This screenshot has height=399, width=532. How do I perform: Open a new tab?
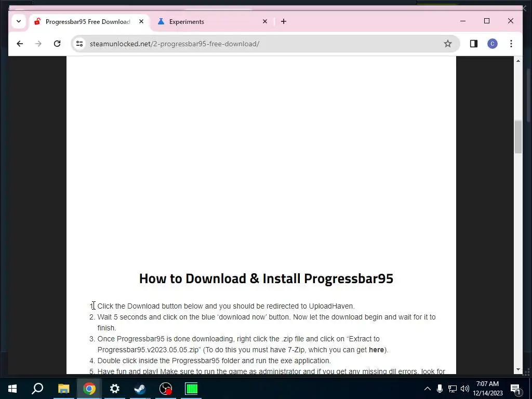click(x=284, y=21)
